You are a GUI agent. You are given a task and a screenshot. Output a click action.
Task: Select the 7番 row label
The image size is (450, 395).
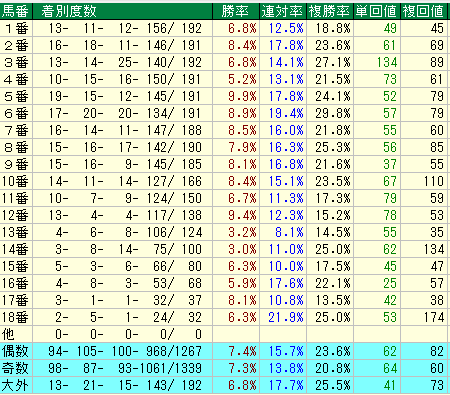tap(16, 130)
